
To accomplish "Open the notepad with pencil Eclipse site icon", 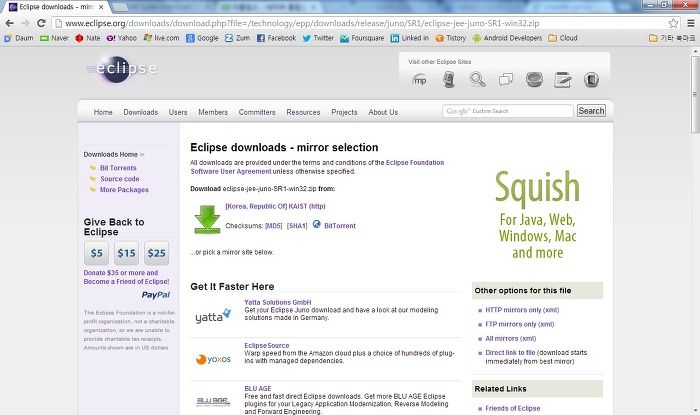I will (x=562, y=80).
